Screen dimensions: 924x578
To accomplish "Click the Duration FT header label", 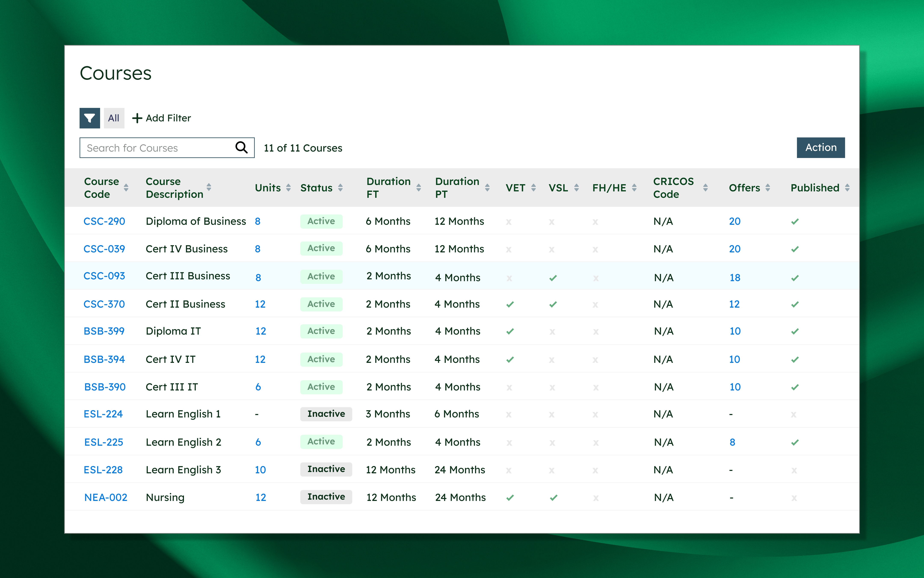I will pyautogui.click(x=388, y=188).
